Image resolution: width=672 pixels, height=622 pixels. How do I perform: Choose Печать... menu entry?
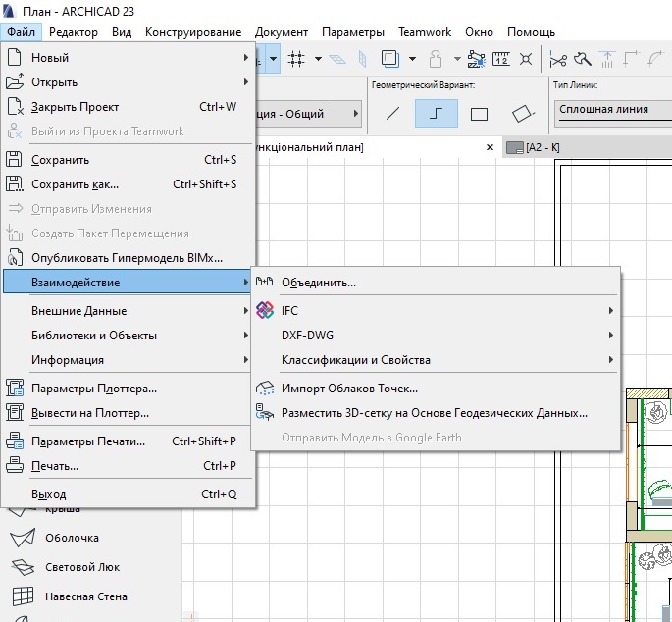point(128,466)
